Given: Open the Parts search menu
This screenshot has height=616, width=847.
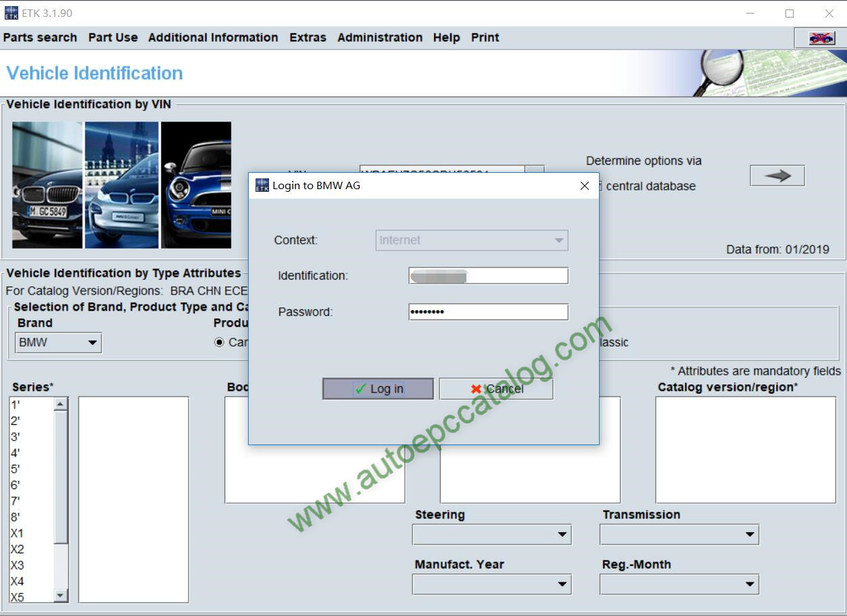Looking at the screenshot, I should pos(40,38).
